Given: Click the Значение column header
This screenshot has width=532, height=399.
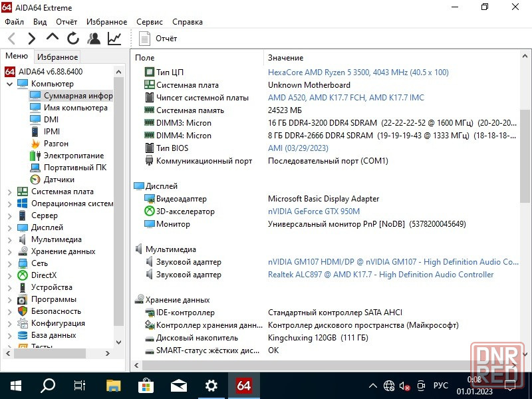Looking at the screenshot, I should 286,58.
